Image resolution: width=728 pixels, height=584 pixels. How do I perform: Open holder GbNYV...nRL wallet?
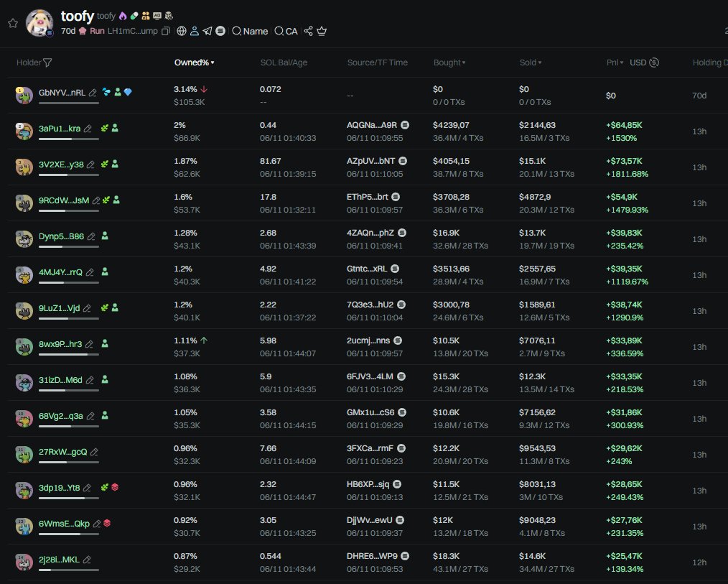coord(62,93)
